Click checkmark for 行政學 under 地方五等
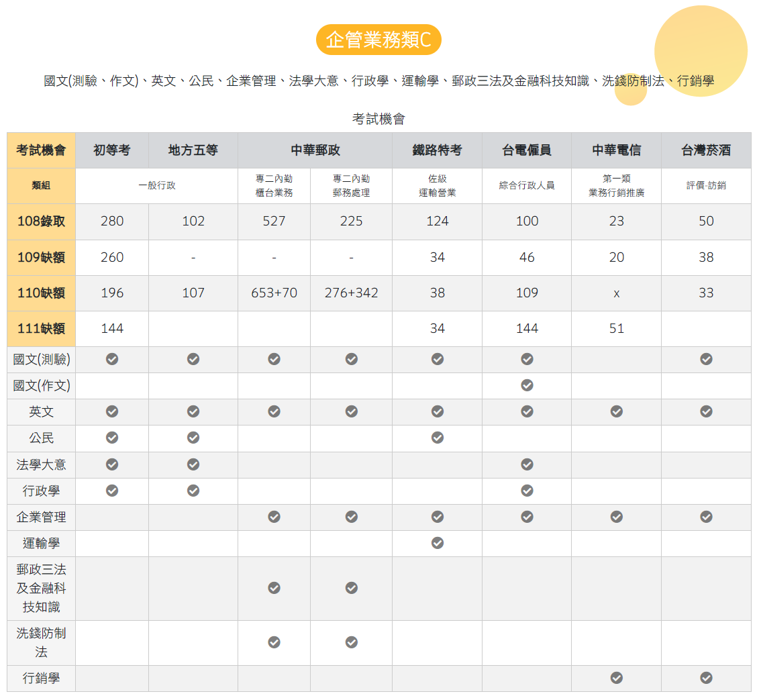Screen dimensions: 761x700 (193, 491)
